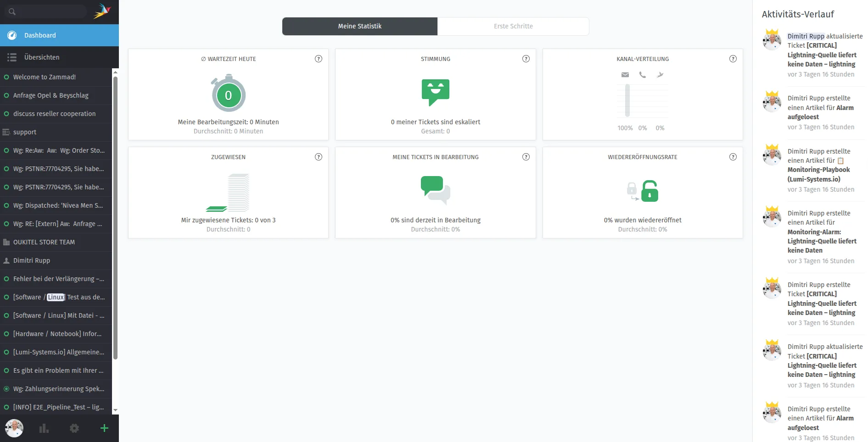Click the search magnifier icon

click(x=12, y=11)
